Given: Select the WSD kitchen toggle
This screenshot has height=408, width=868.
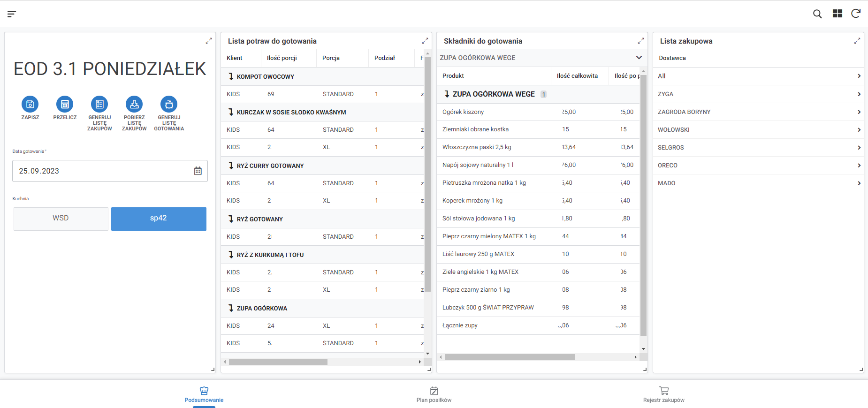Looking at the screenshot, I should [61, 219].
